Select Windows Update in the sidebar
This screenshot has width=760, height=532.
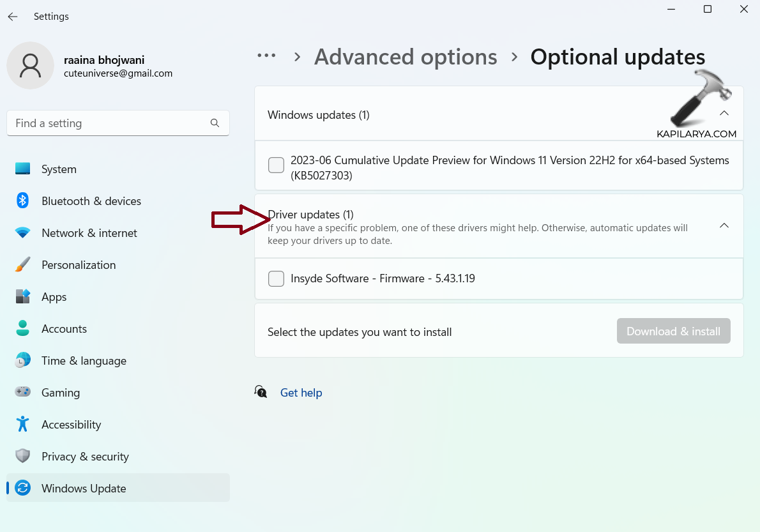coord(84,489)
